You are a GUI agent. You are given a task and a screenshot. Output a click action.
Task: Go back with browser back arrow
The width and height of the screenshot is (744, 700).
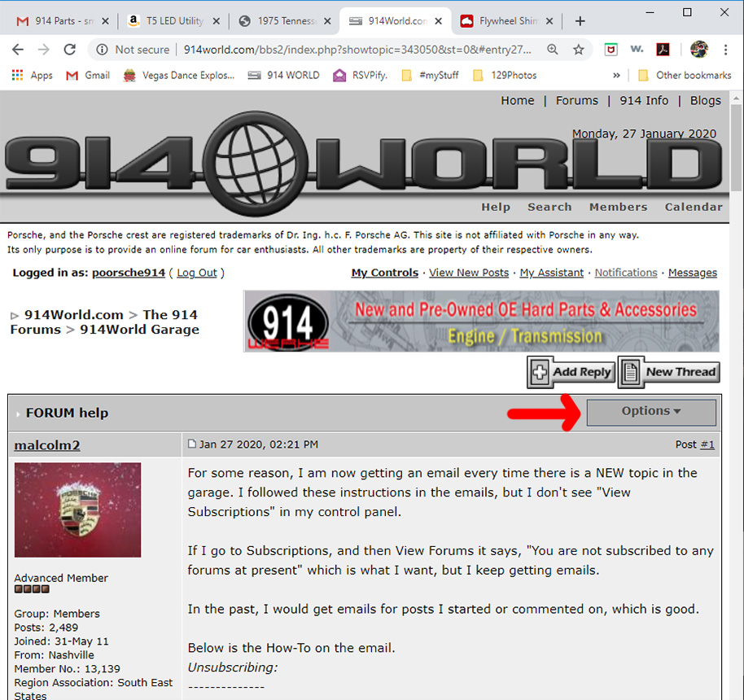(18, 50)
